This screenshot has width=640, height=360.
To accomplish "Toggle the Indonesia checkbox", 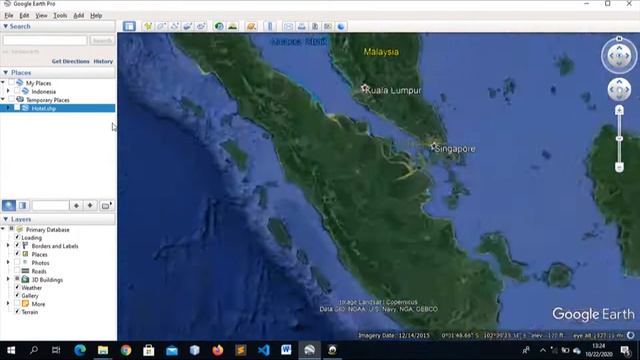I will click(17, 91).
